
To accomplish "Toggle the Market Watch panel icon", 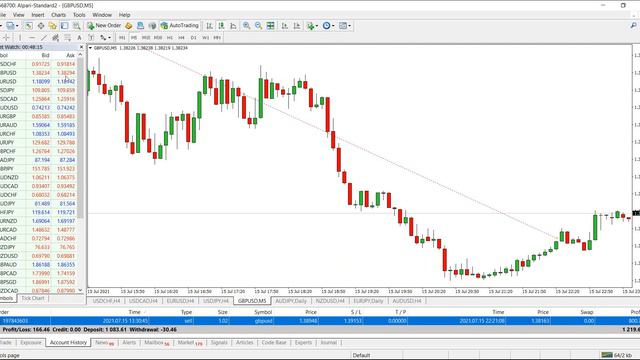I will pyautogui.click(x=29, y=26).
